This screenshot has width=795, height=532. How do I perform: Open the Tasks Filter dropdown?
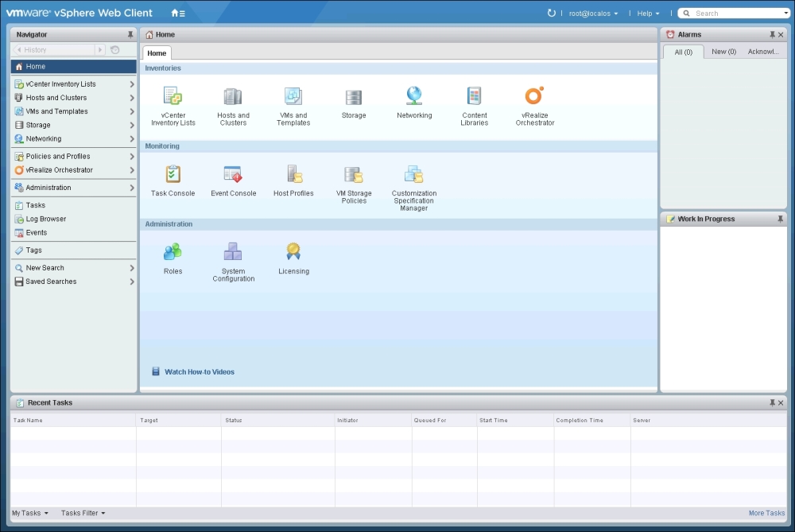83,513
